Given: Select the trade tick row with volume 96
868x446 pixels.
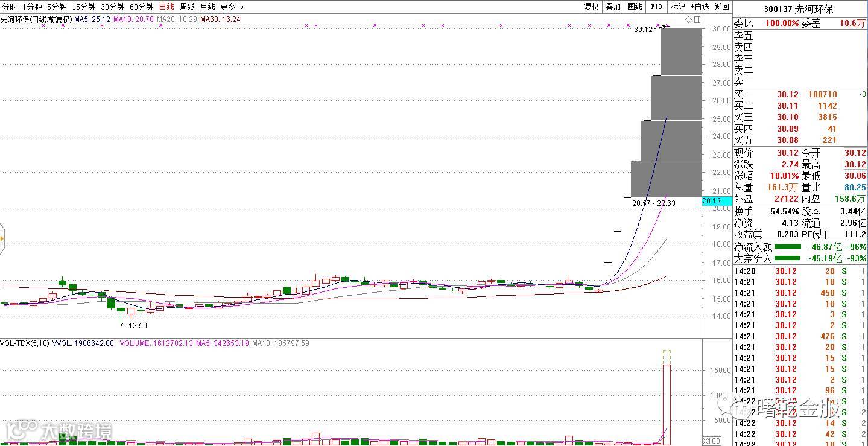Looking at the screenshot, I should [800, 390].
